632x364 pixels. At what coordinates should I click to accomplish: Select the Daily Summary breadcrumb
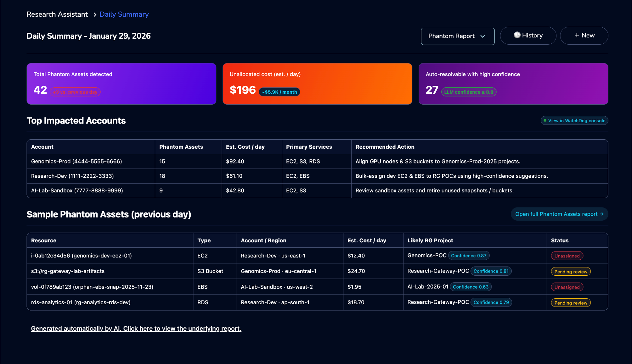124,14
